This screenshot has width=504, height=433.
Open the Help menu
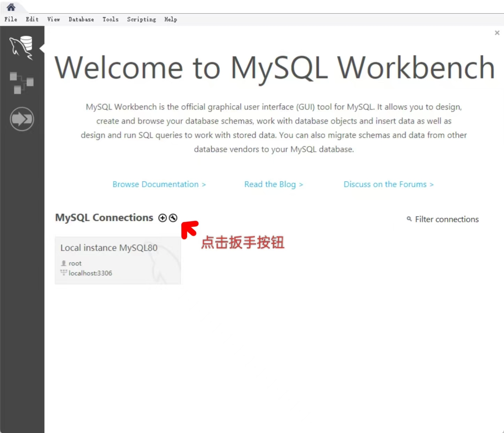pyautogui.click(x=171, y=19)
